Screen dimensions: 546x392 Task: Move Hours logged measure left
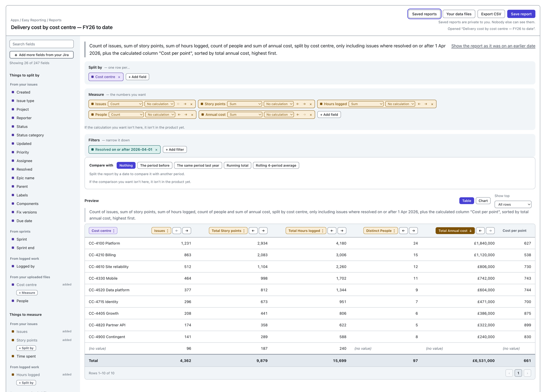coord(419,104)
